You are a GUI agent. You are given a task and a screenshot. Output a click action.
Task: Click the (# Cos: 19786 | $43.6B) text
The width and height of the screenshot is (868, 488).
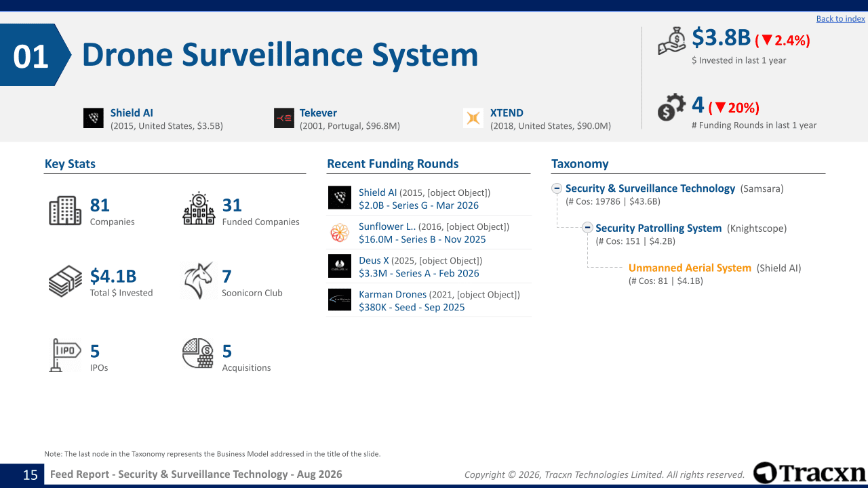pos(613,201)
